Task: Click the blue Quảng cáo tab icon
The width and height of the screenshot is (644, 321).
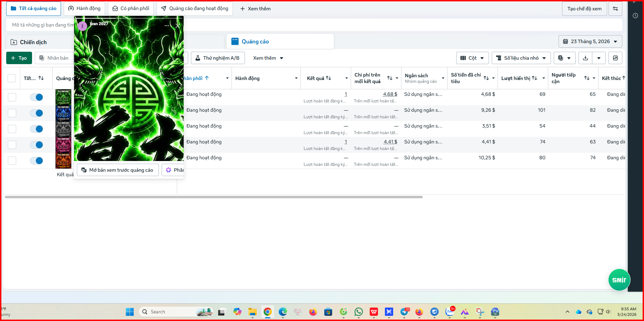Action: [235, 41]
